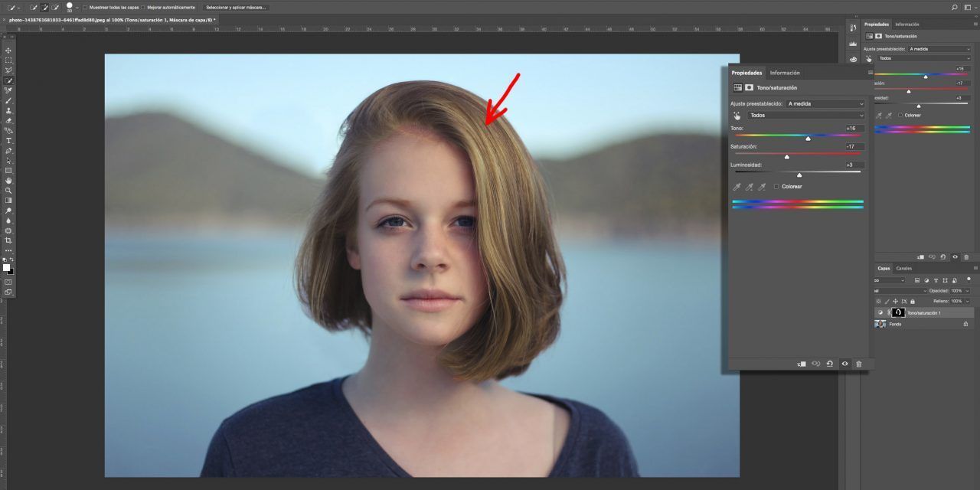Select the Hand tool
This screenshot has height=490, width=980.
pyautogui.click(x=8, y=181)
